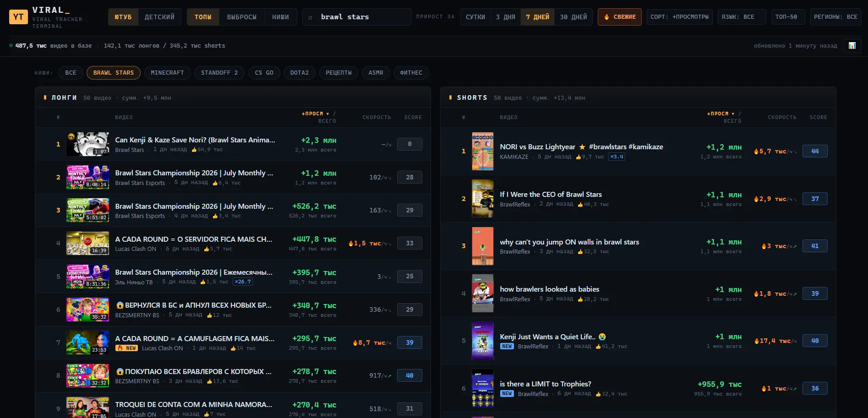Click score badge 44 on NORI short

[815, 151]
